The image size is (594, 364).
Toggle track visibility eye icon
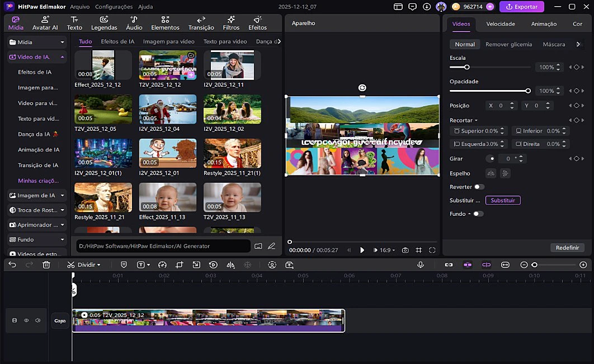click(x=26, y=320)
